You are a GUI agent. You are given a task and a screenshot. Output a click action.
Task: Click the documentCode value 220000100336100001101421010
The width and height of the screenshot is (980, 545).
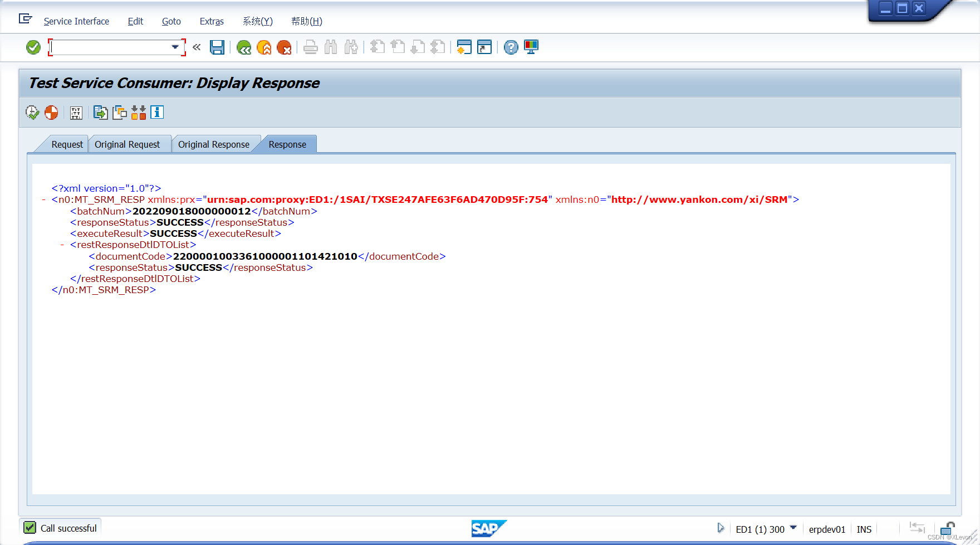click(265, 256)
